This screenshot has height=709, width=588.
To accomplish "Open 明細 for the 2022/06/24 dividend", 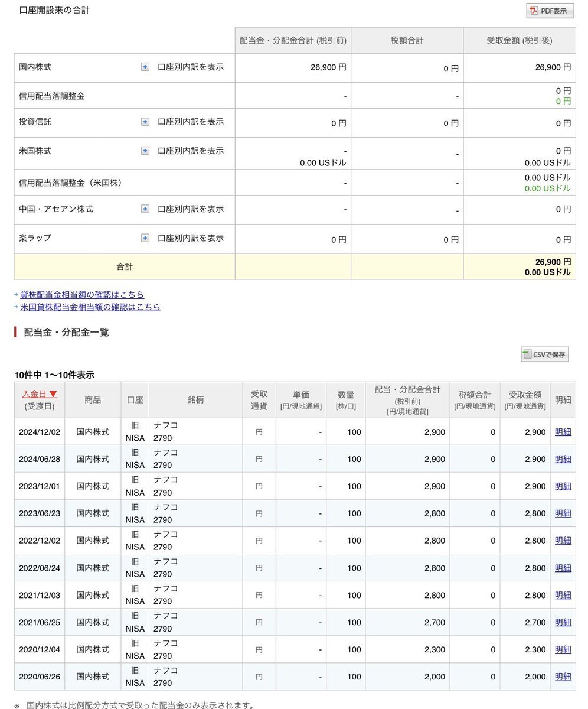I will pos(563,568).
